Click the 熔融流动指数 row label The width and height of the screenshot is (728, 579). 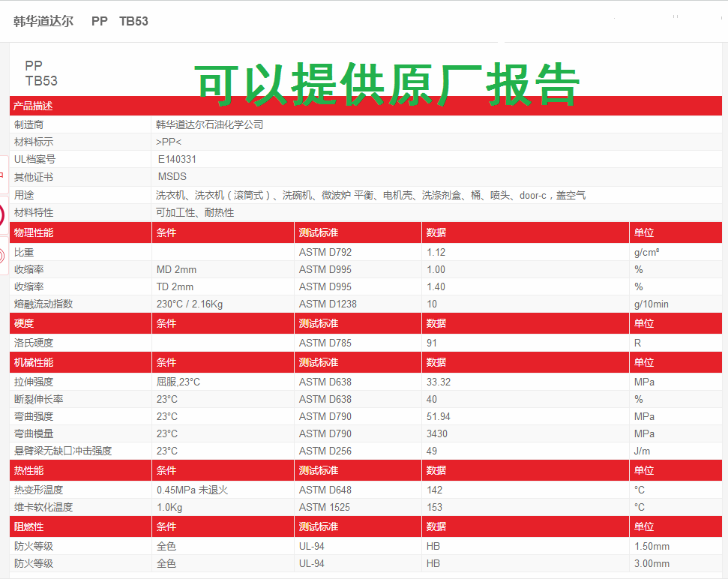coord(43,304)
